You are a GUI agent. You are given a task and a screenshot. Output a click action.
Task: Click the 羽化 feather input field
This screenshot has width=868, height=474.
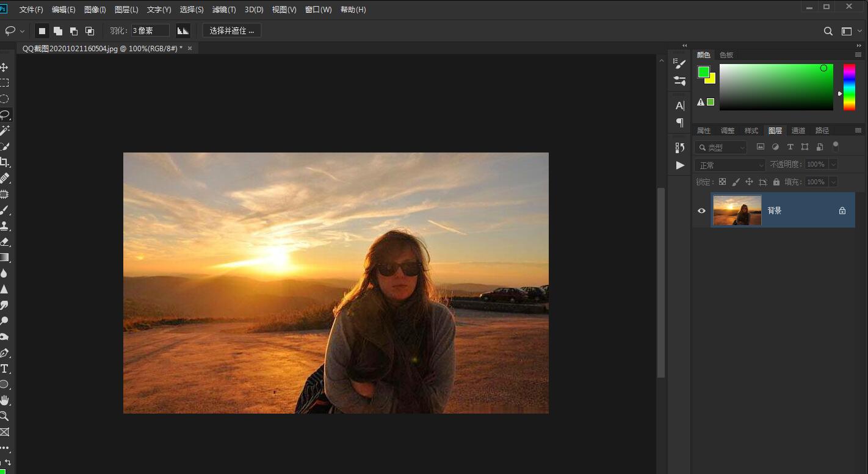pyautogui.click(x=150, y=31)
